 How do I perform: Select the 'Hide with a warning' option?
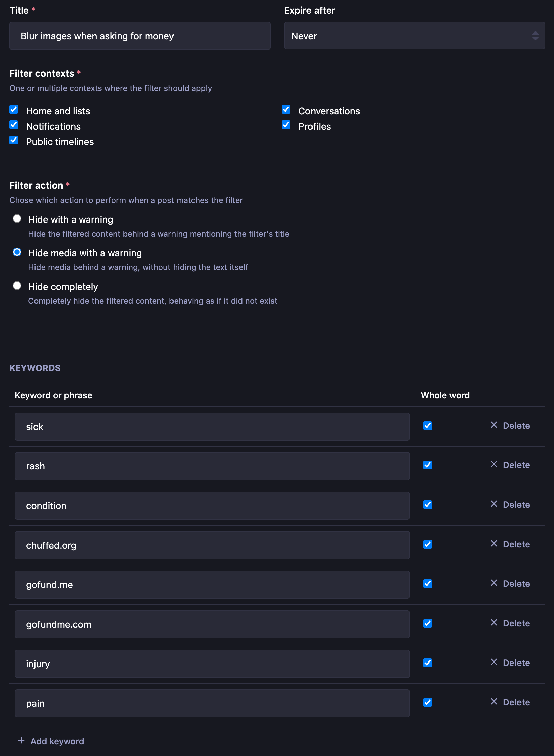17,219
